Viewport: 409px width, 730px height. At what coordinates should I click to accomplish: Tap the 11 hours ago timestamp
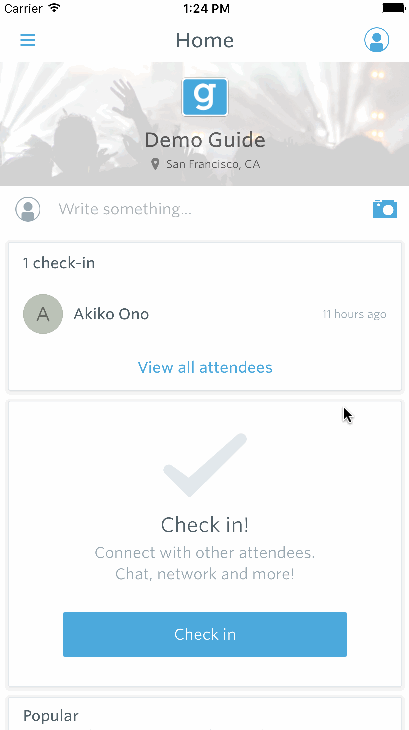tap(354, 314)
